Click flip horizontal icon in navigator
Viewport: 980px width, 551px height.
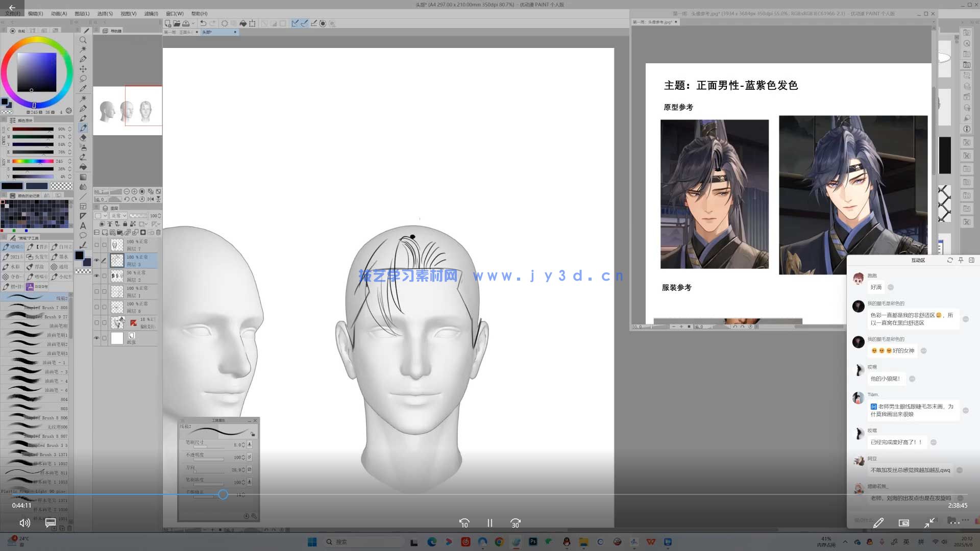(x=151, y=199)
